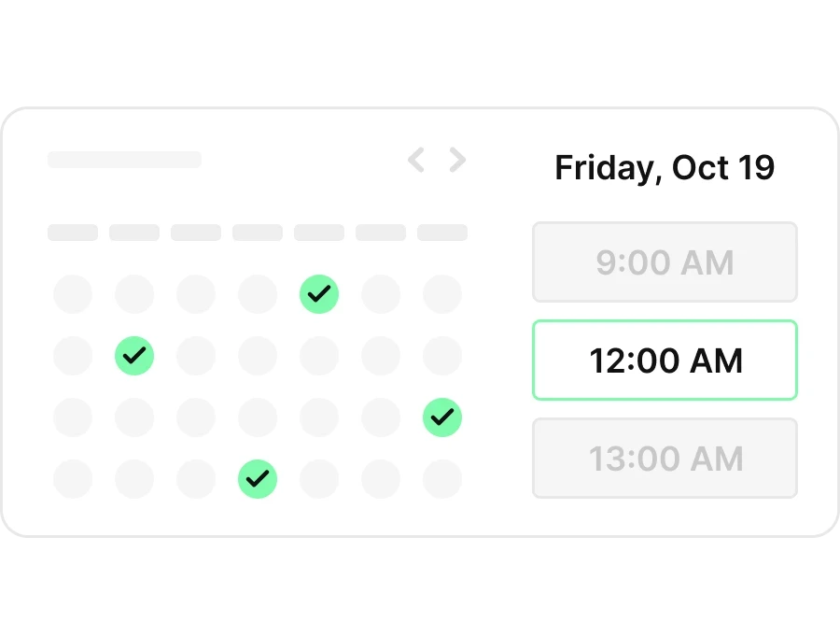Click the last day circle in the first week row

(x=442, y=294)
